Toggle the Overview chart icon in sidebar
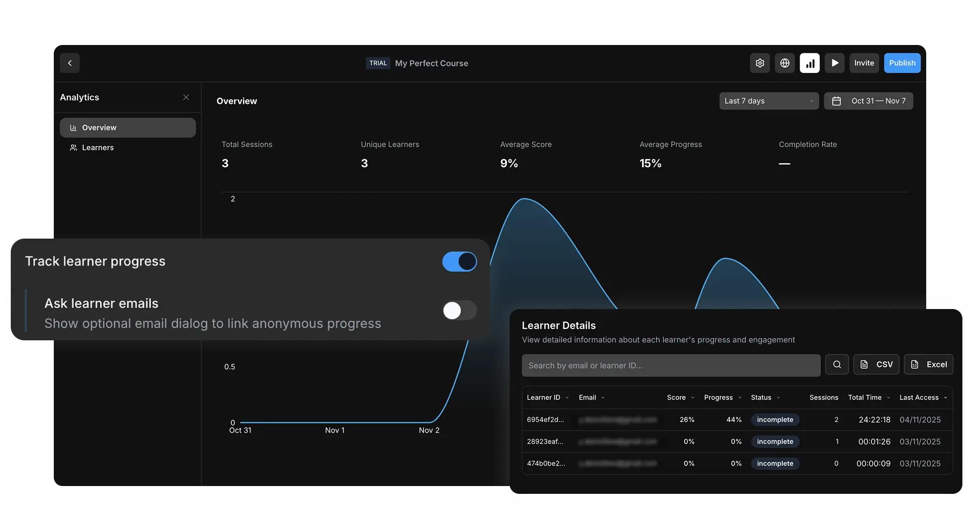 coord(73,127)
